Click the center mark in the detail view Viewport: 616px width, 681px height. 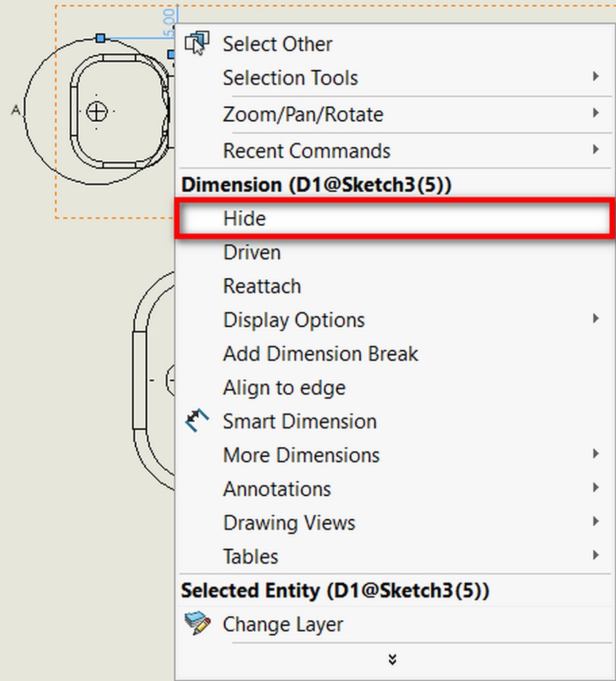(x=97, y=111)
